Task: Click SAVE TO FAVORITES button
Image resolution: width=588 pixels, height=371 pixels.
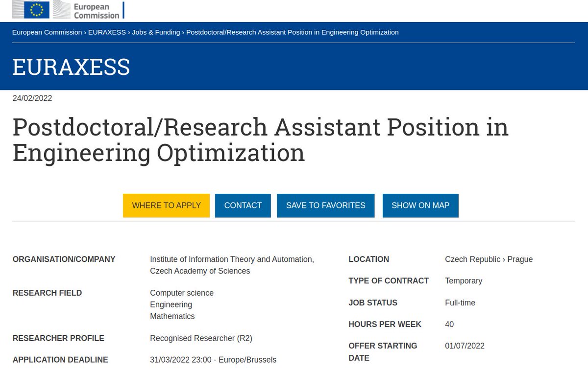Action: pos(326,206)
